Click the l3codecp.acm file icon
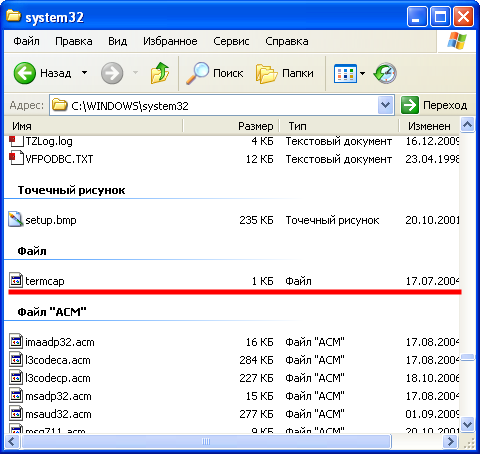Viewport: 480px width, 454px height. (16, 377)
